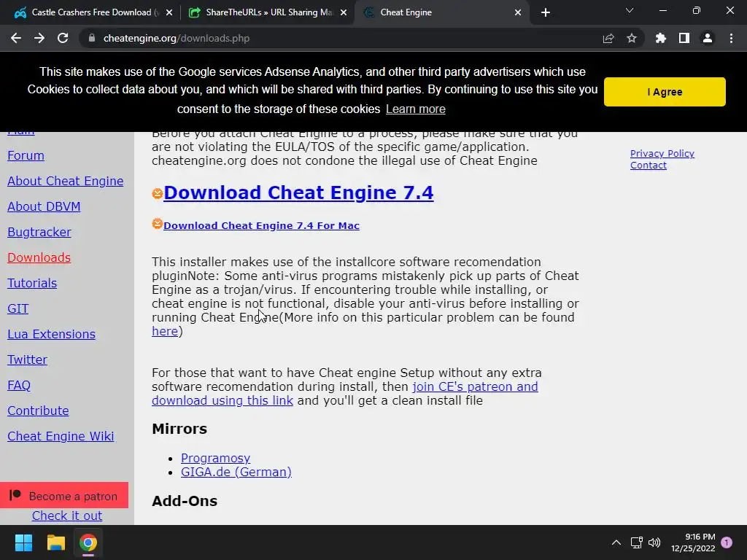Open a new browser tab
This screenshot has width=747, height=560.
pyautogui.click(x=546, y=12)
